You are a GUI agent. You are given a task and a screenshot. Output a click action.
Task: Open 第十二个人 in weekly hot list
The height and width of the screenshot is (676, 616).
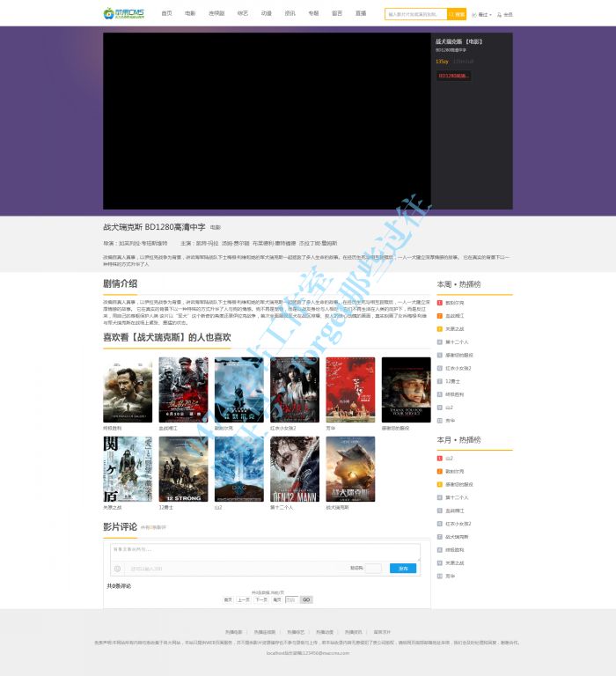pyautogui.click(x=457, y=342)
